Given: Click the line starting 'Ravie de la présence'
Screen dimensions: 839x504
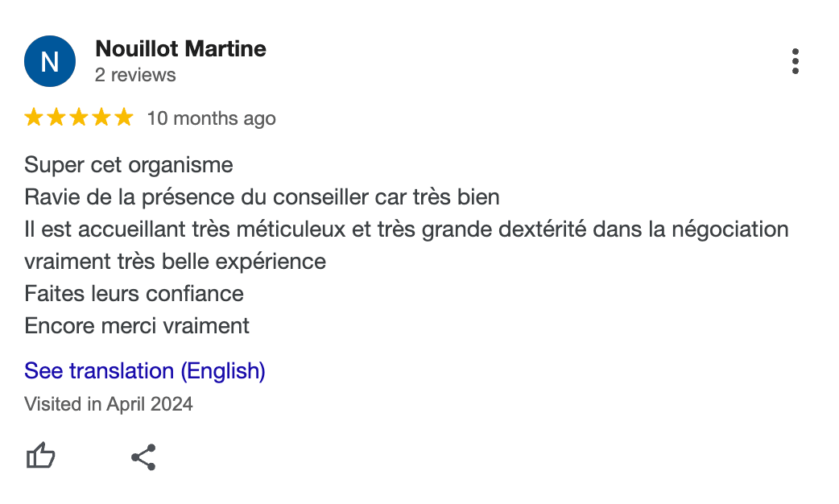Looking at the screenshot, I should pyautogui.click(x=262, y=197).
